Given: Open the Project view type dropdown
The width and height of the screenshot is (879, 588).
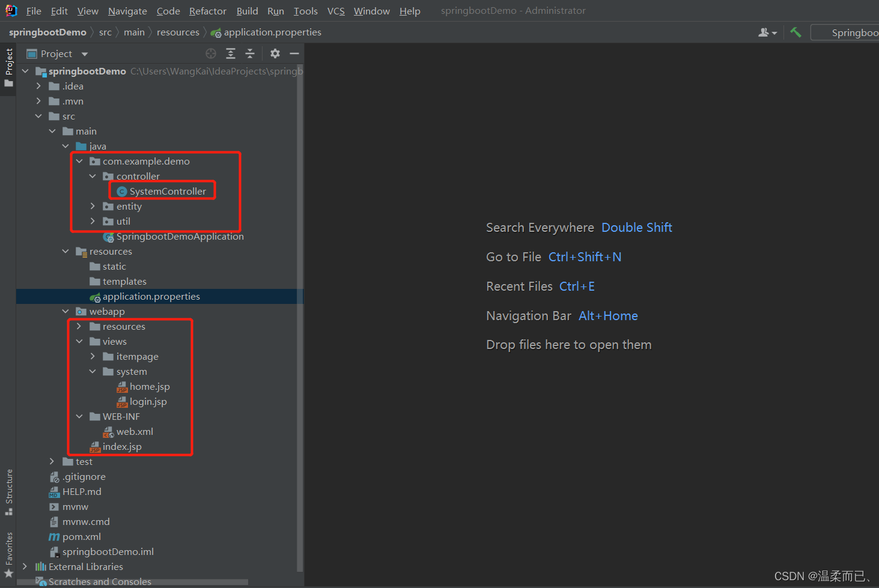Looking at the screenshot, I should pyautogui.click(x=85, y=54).
